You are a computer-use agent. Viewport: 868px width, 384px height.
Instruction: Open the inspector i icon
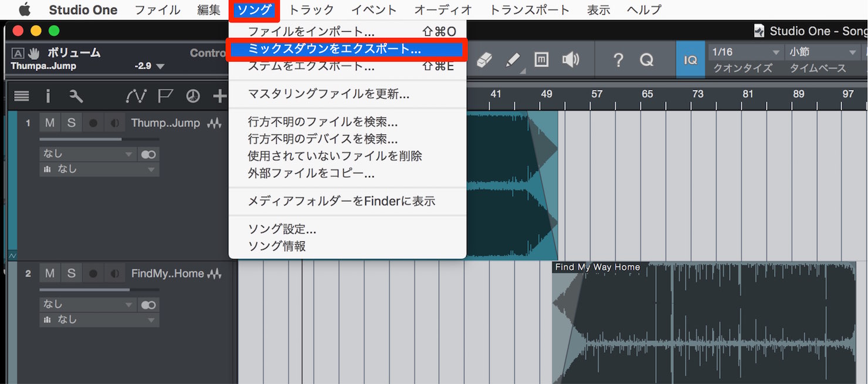48,96
